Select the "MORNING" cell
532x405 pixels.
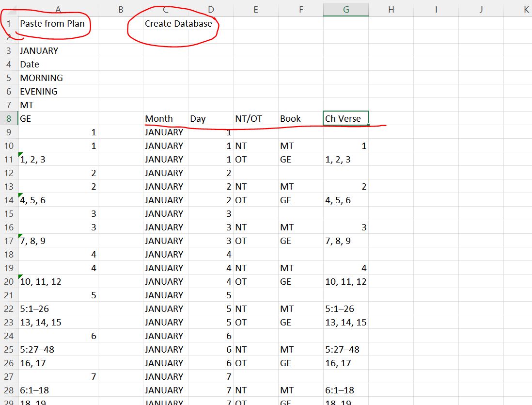point(58,78)
